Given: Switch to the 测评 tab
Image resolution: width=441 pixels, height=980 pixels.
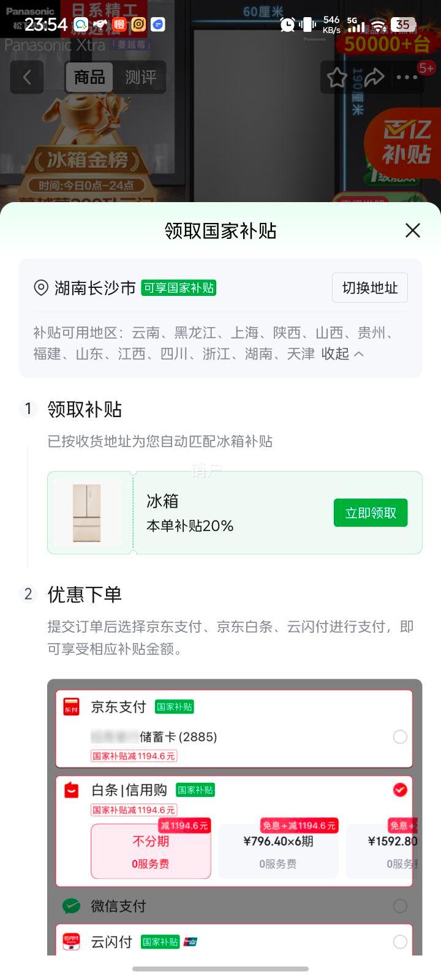Looking at the screenshot, I should click(x=140, y=77).
